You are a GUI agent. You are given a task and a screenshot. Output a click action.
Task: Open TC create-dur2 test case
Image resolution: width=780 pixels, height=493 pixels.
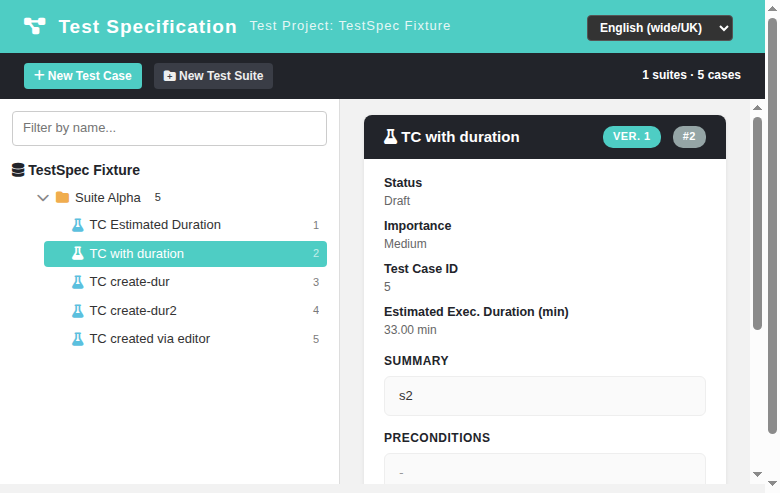pyautogui.click(x=185, y=311)
